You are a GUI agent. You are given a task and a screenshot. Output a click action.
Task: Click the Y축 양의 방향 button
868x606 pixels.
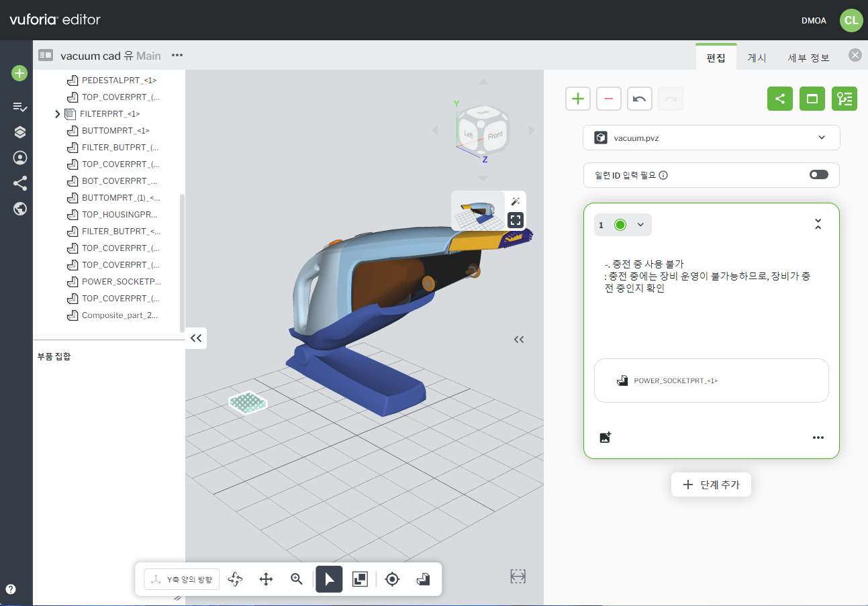182,579
